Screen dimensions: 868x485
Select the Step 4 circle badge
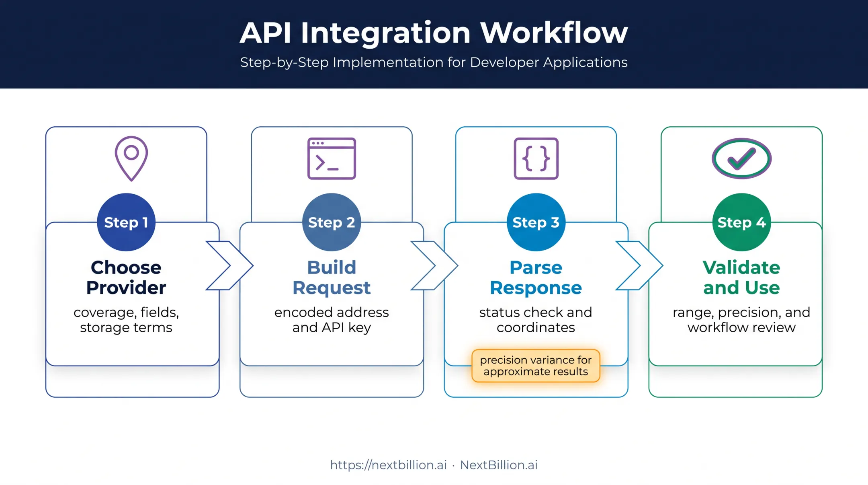(x=741, y=222)
